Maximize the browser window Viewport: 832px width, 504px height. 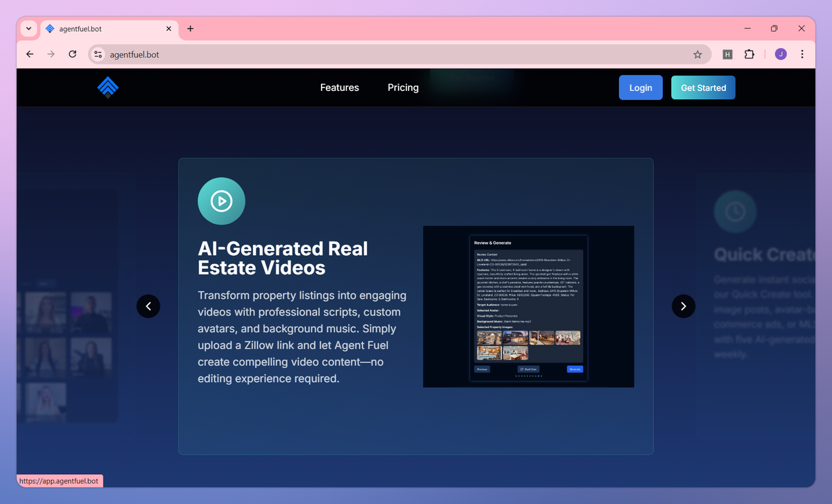coord(774,28)
